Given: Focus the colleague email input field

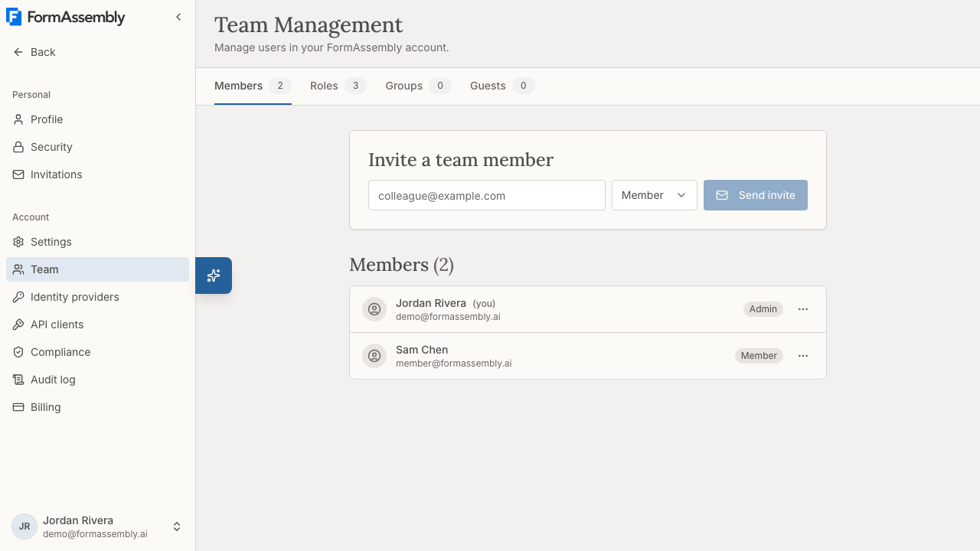Looking at the screenshot, I should 487,195.
